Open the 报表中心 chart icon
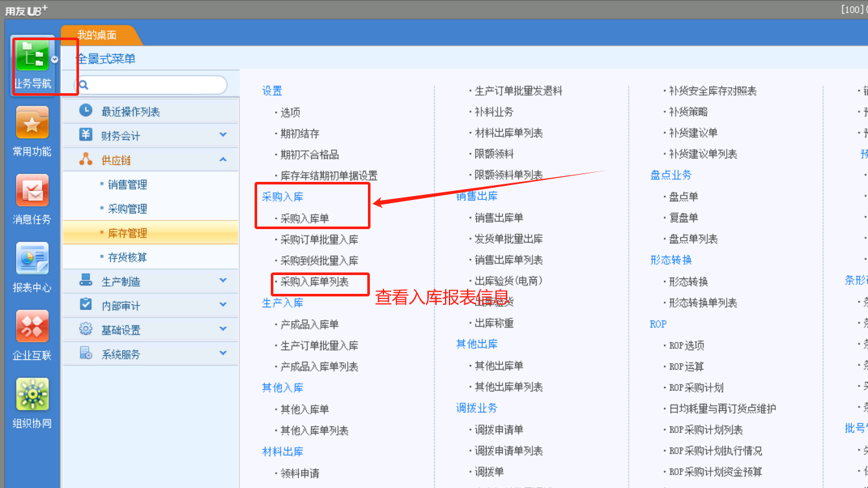Image resolution: width=868 pixels, height=488 pixels. pos(32,259)
